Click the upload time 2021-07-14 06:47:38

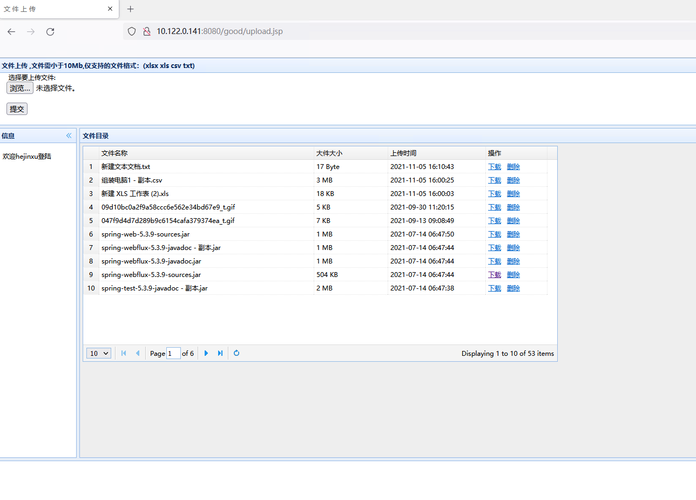[422, 289]
